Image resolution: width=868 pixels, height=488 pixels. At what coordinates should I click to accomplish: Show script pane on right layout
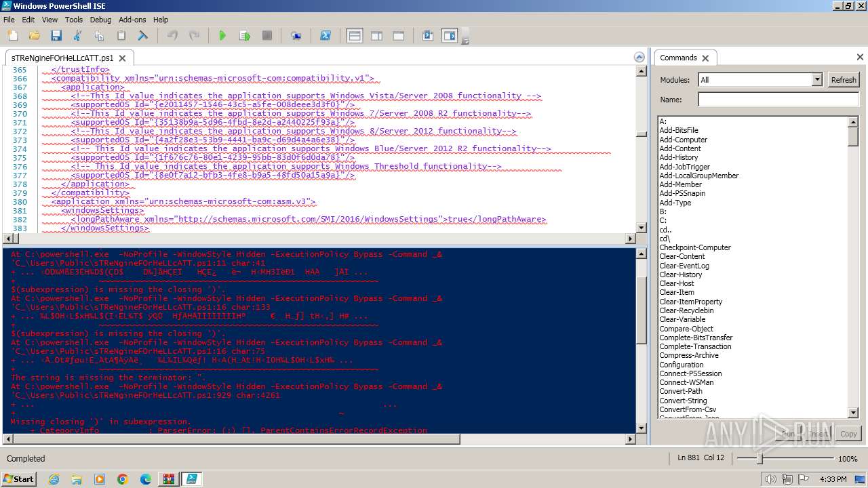click(x=377, y=35)
